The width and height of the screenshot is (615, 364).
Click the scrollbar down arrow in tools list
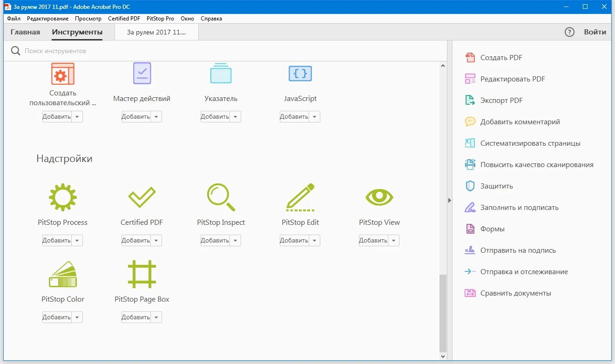point(443,357)
